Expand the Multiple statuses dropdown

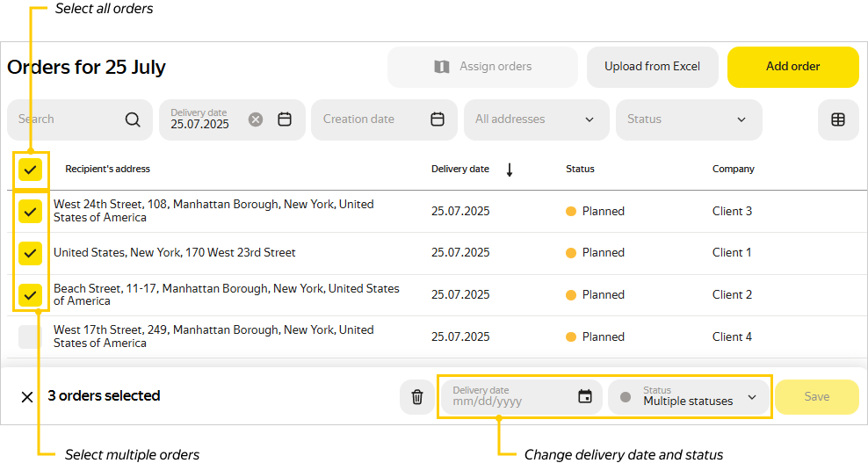[752, 397]
